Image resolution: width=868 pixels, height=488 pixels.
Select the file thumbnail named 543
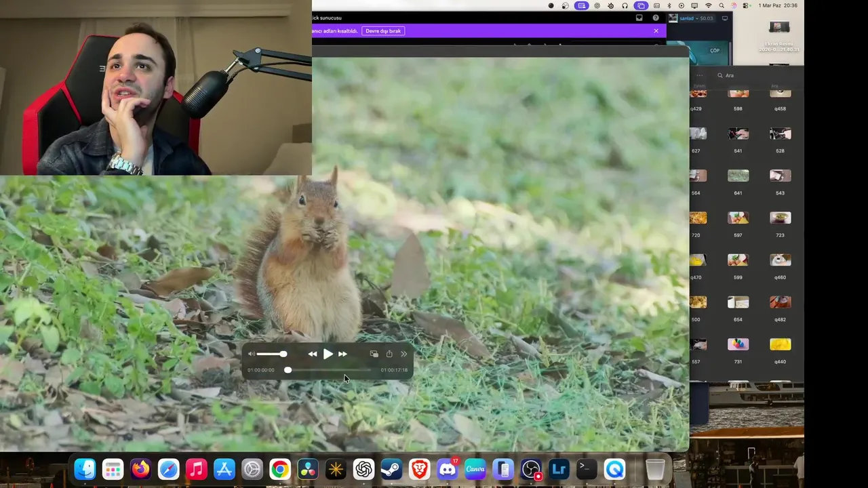point(780,176)
